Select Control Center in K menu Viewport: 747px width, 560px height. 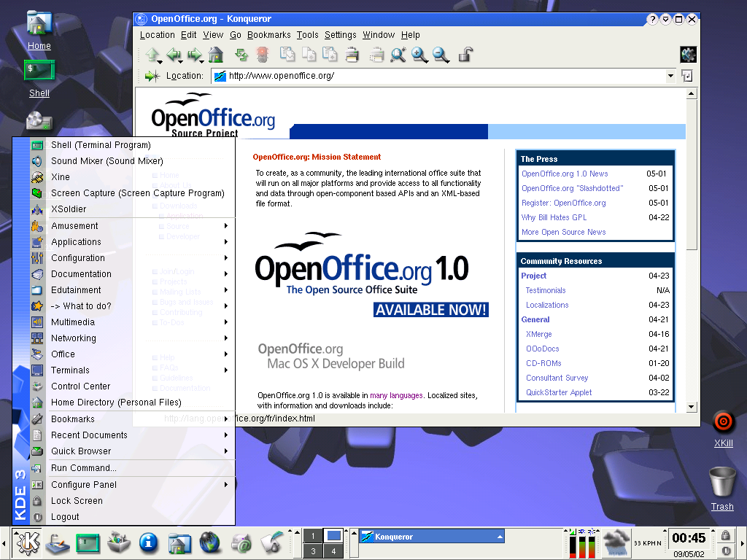coord(133,386)
